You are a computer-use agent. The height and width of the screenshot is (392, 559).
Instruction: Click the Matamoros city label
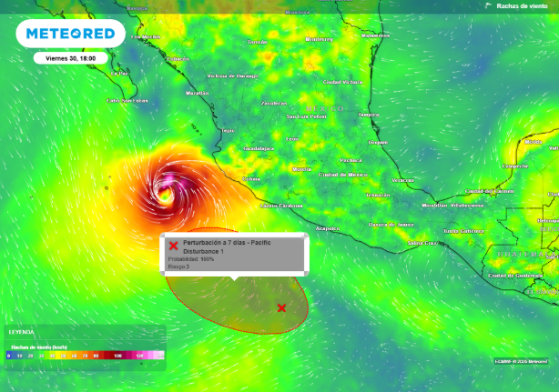point(375,35)
